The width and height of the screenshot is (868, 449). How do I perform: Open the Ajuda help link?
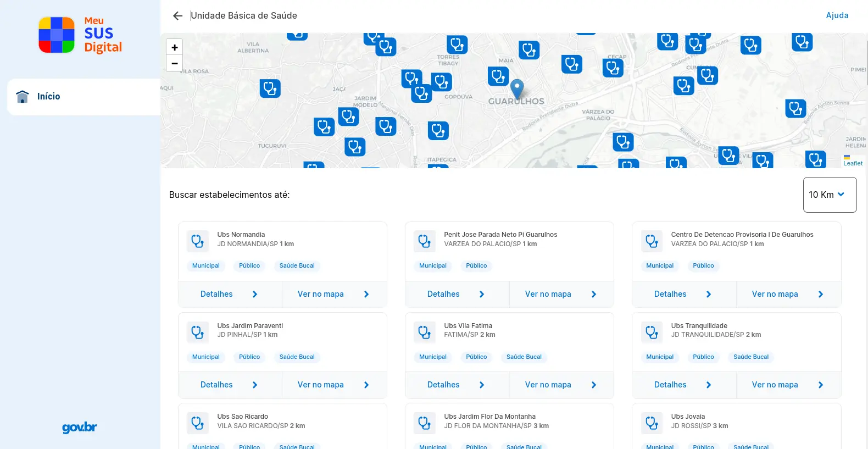coord(837,15)
